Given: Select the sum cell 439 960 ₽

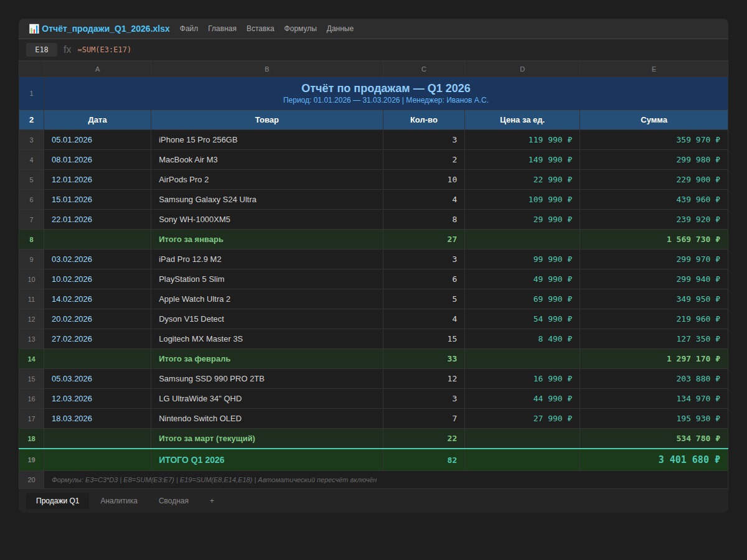Looking at the screenshot, I should click(654, 200).
